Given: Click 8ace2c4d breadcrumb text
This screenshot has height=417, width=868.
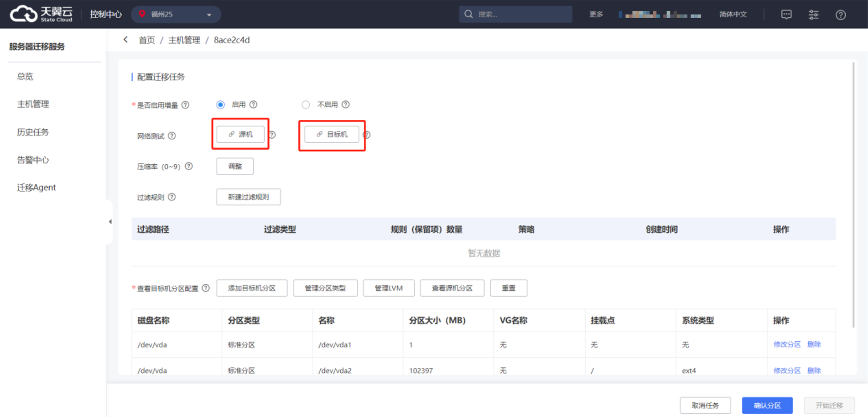Looking at the screenshot, I should [x=232, y=40].
